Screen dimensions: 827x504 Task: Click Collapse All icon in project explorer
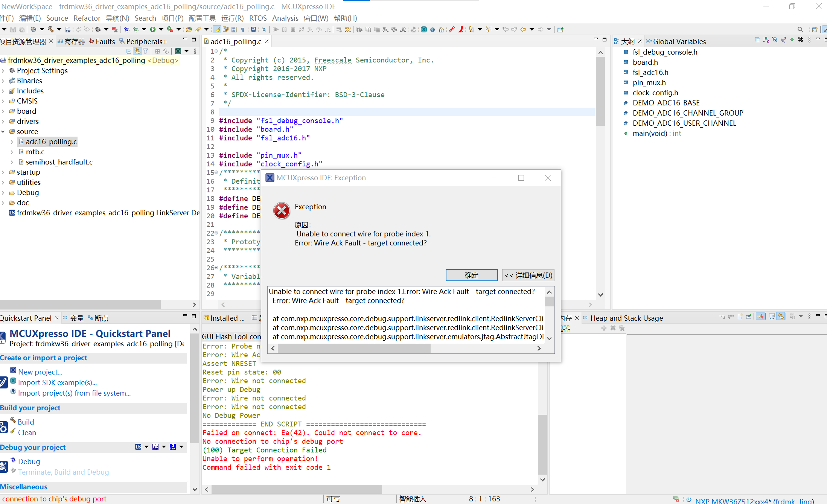coord(129,51)
